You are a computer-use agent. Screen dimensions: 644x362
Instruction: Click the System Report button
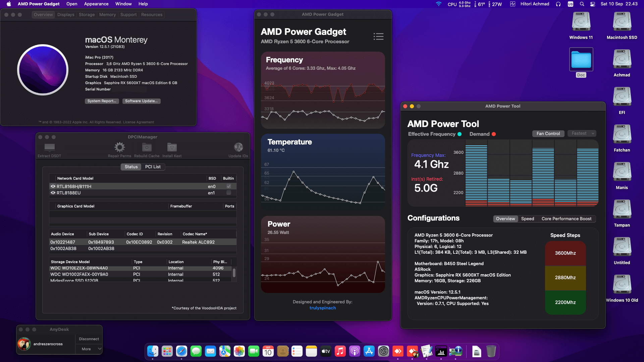102,101
